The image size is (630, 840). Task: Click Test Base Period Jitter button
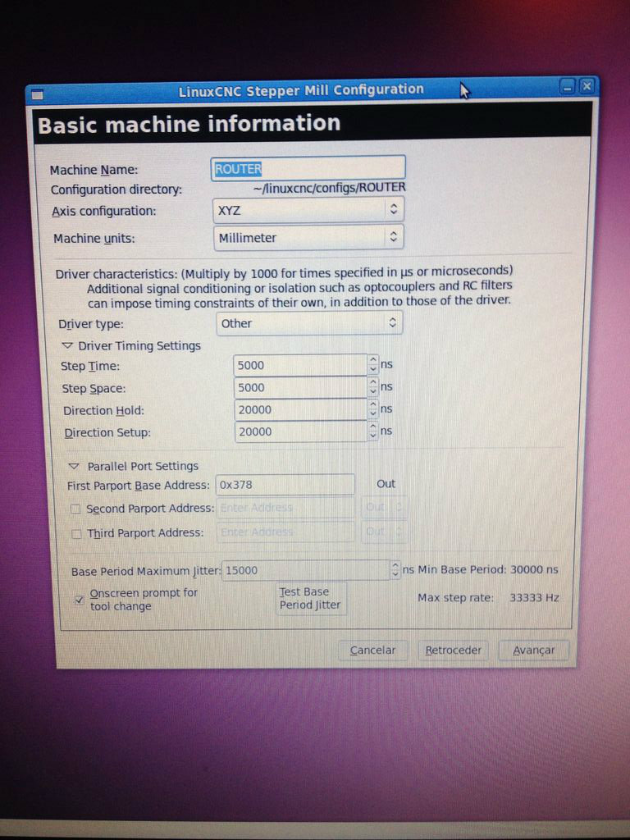(311, 598)
